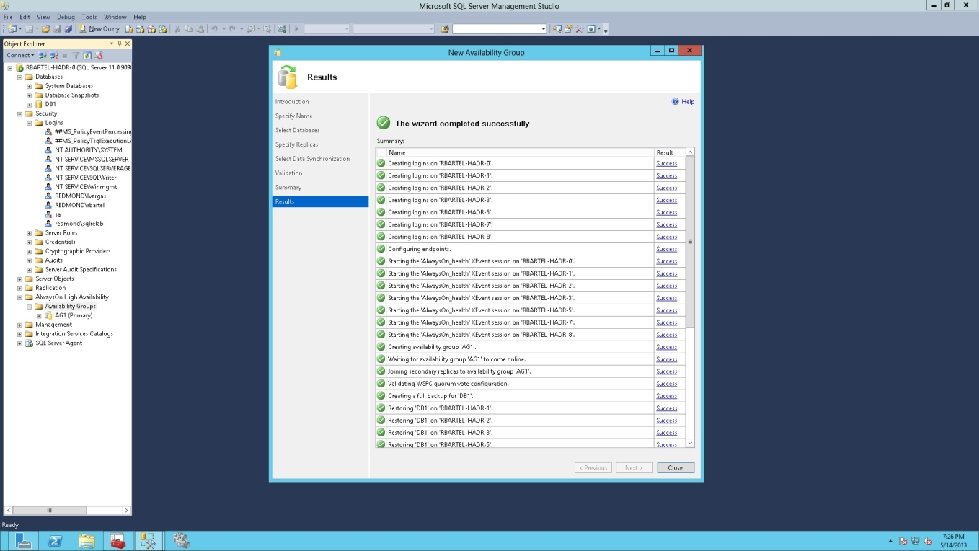Open the Debug menu
The width and height of the screenshot is (979, 551).
66,17
